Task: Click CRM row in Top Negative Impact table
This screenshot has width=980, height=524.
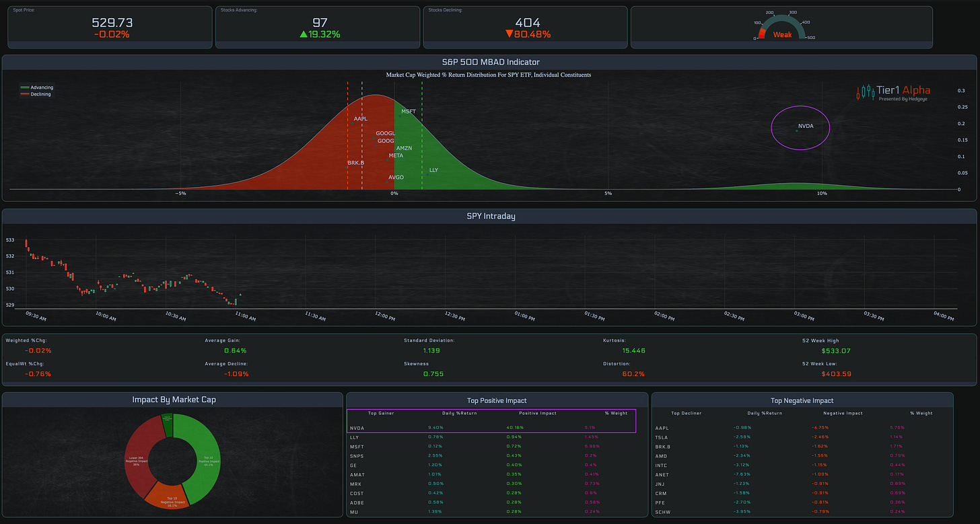Action: [x=802, y=493]
